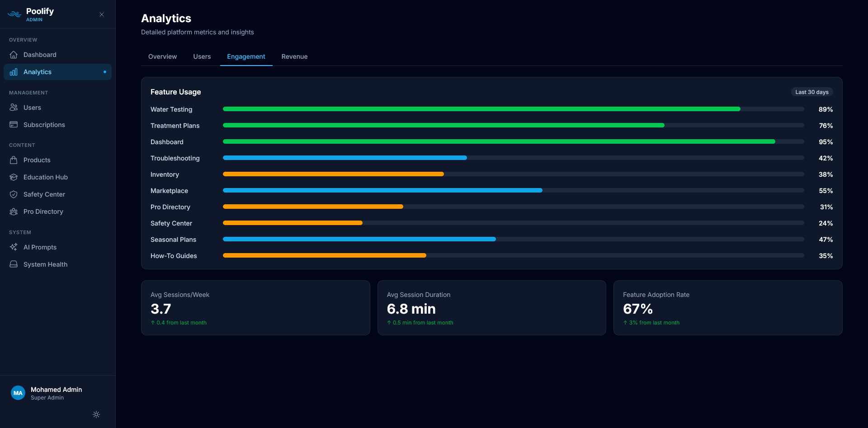Screen dimensions: 868x428
Task: Toggle the theme with the sun icon
Action: (96, 414)
